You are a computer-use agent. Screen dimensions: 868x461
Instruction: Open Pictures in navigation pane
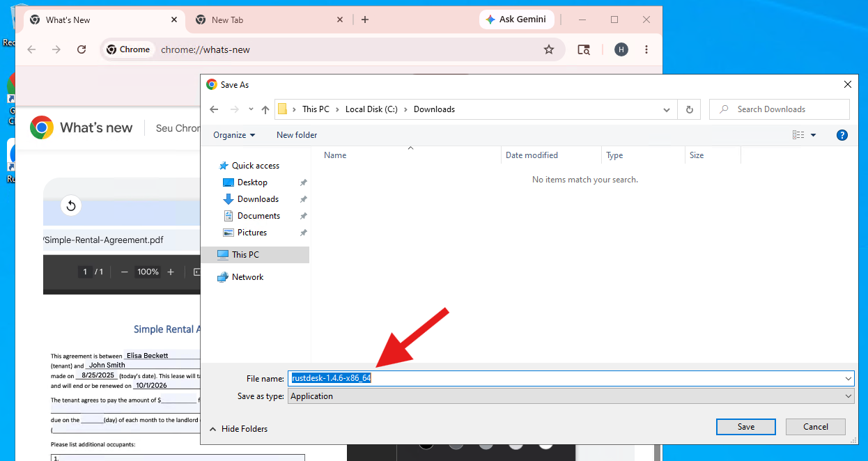(252, 233)
